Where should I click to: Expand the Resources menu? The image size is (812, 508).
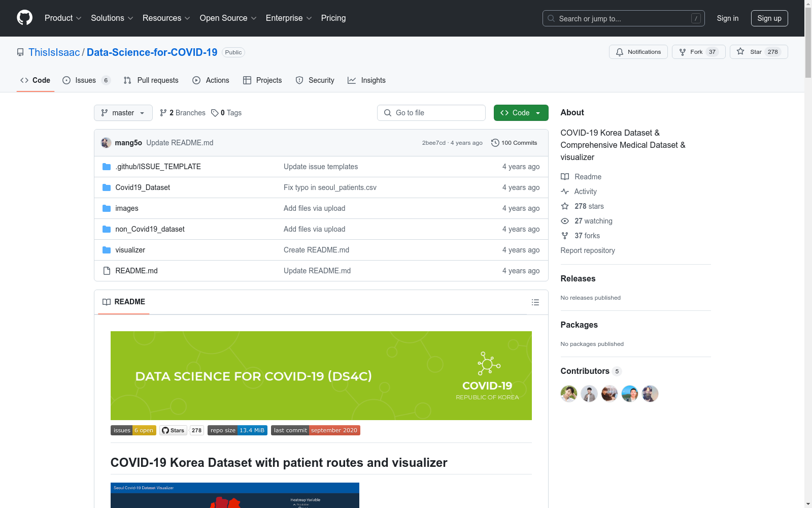pyautogui.click(x=166, y=18)
